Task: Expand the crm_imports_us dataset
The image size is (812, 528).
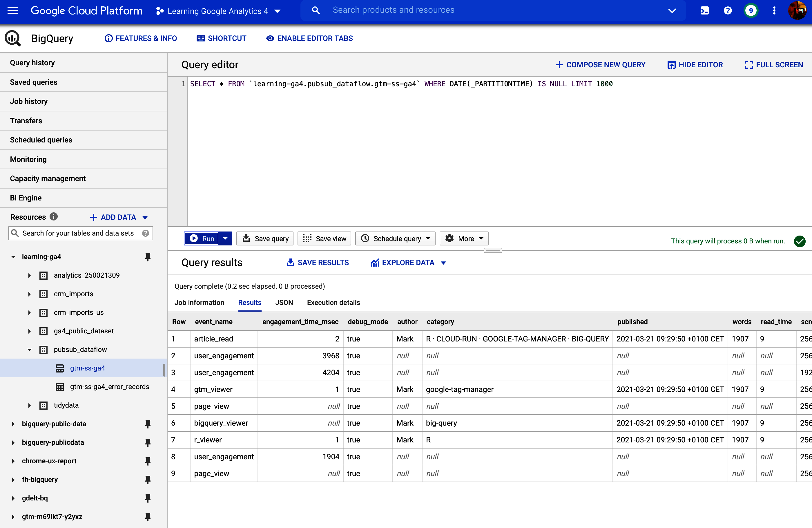Action: pyautogui.click(x=30, y=313)
